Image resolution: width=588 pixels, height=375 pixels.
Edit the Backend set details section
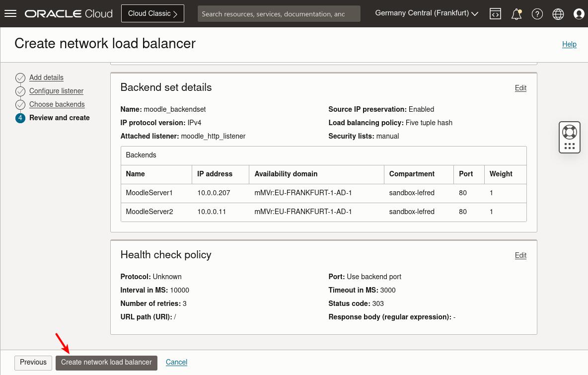coord(520,88)
